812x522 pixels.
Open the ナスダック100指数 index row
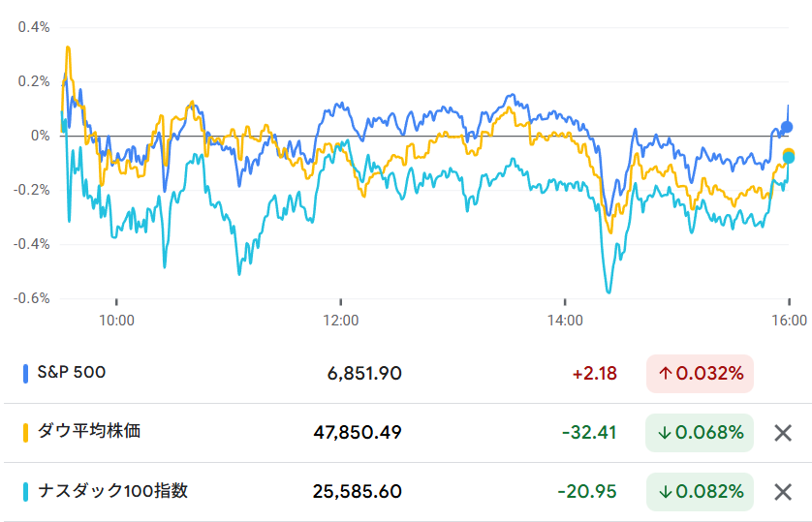(111, 492)
